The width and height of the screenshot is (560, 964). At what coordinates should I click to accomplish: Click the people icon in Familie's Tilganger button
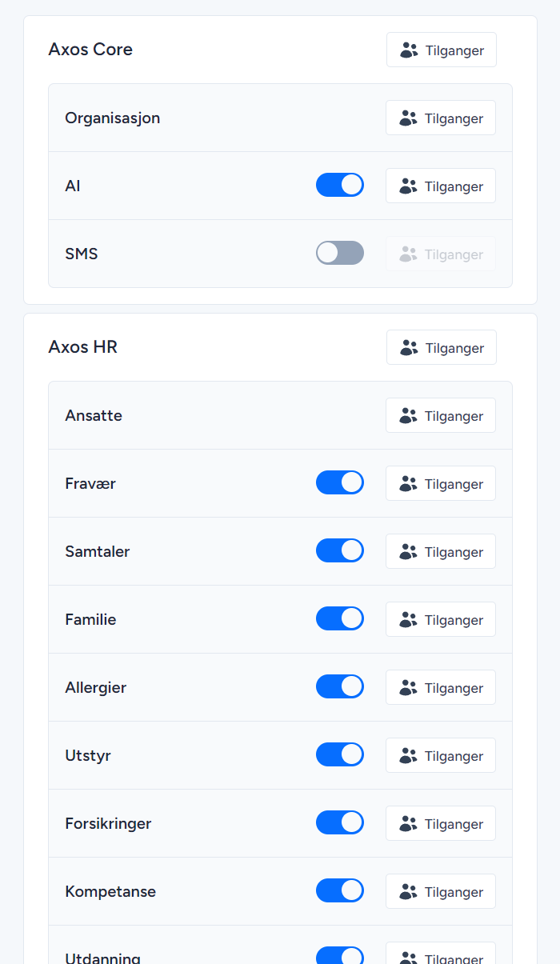coord(408,619)
